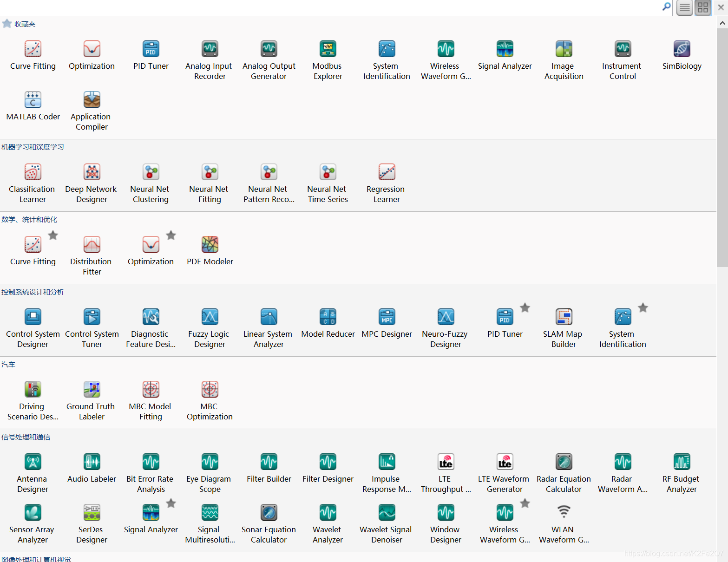The image size is (728, 562).
Task: Open the SimBiology app
Action: [682, 49]
